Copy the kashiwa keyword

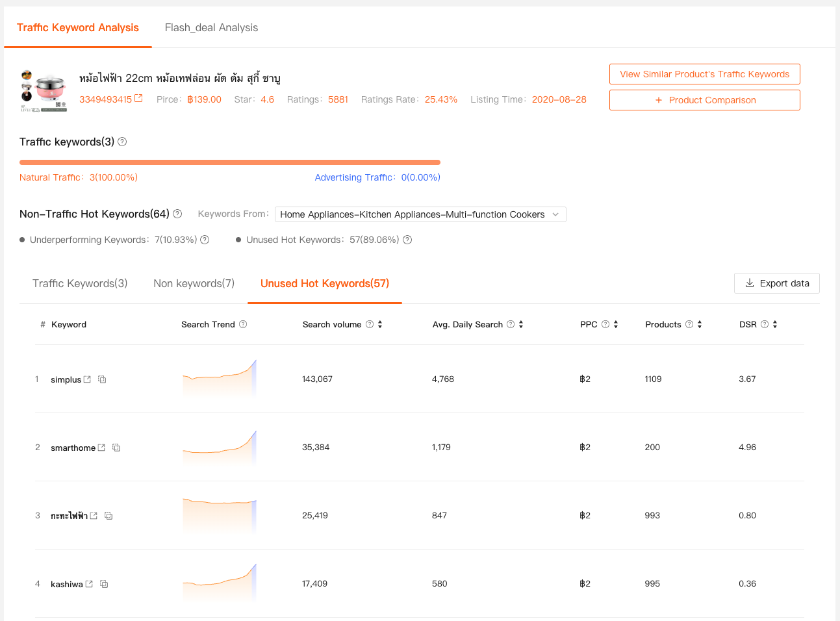click(104, 584)
